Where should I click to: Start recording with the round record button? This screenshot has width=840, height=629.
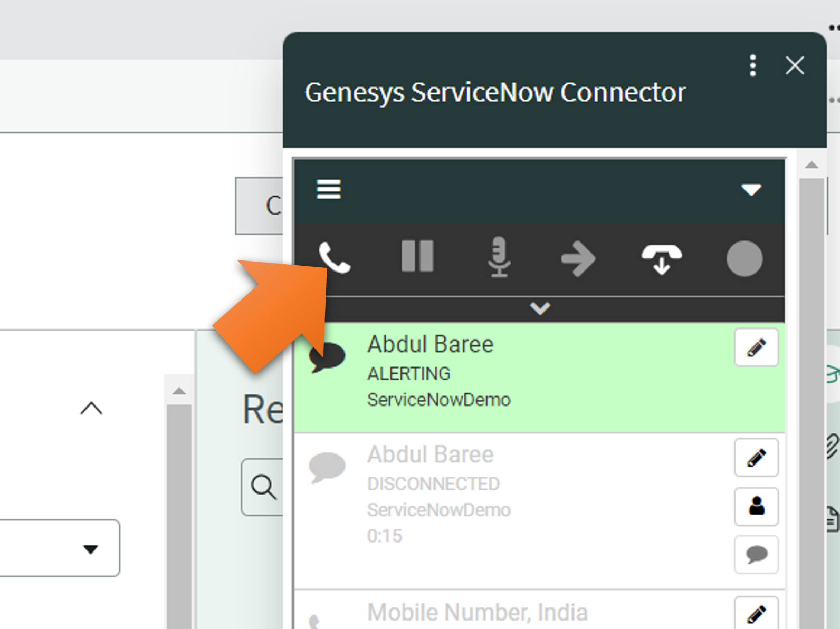744,258
